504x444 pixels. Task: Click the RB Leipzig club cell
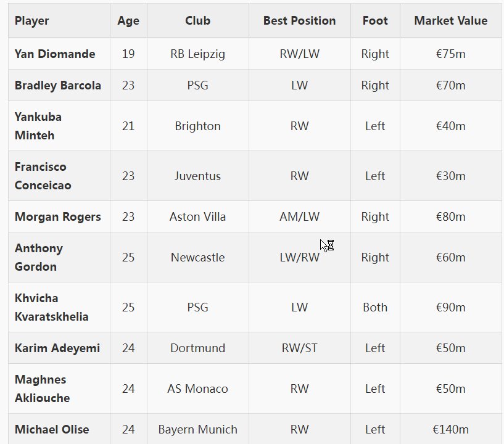point(197,54)
